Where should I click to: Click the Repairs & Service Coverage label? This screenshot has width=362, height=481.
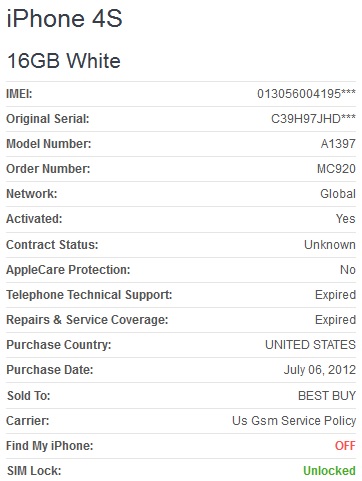(x=87, y=320)
